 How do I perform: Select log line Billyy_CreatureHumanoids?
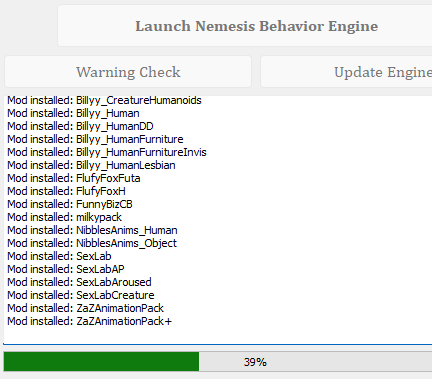104,100
